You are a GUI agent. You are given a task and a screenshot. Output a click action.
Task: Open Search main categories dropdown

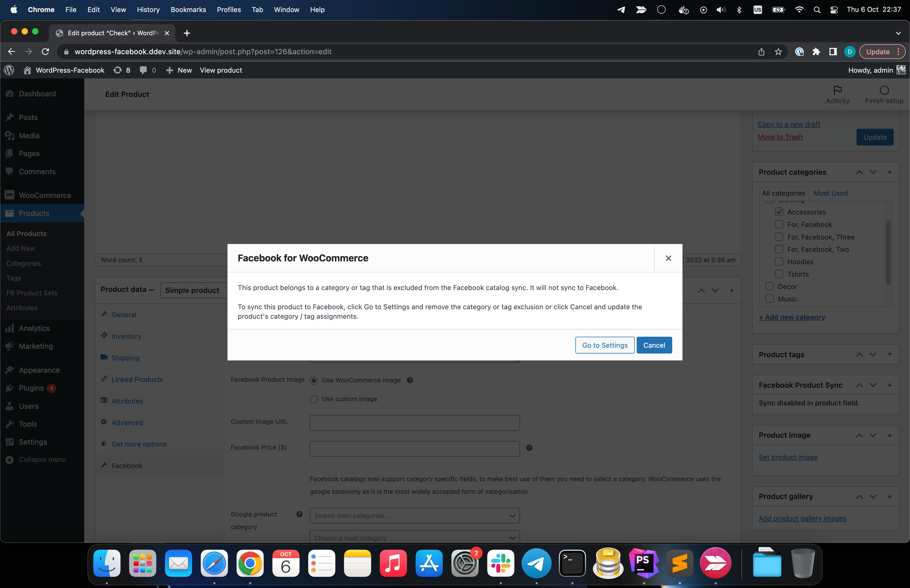[x=414, y=515]
